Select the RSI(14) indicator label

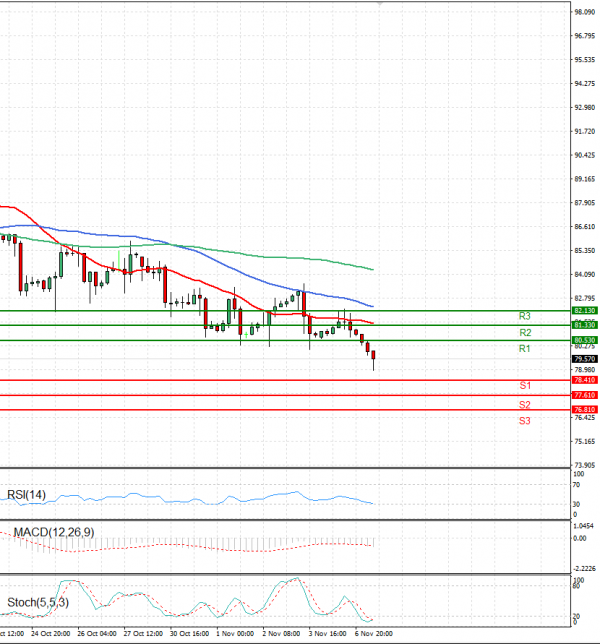tap(26, 494)
